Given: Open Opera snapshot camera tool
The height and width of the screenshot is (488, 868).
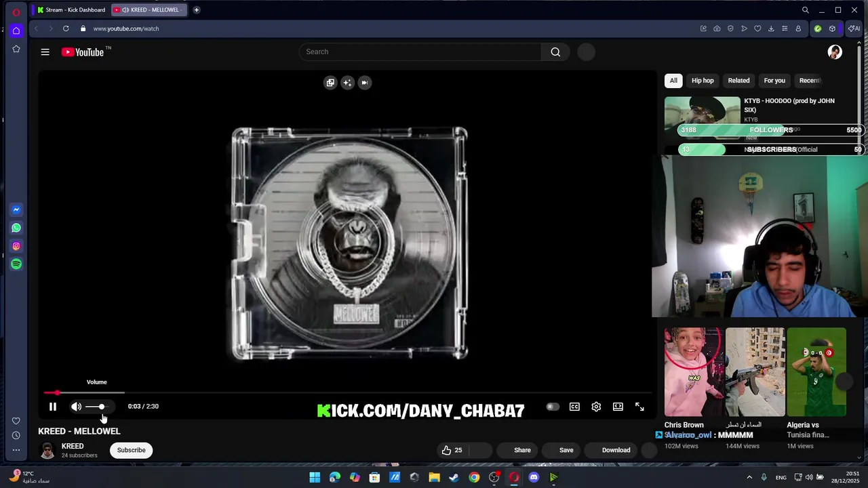Looking at the screenshot, I should (x=717, y=28).
